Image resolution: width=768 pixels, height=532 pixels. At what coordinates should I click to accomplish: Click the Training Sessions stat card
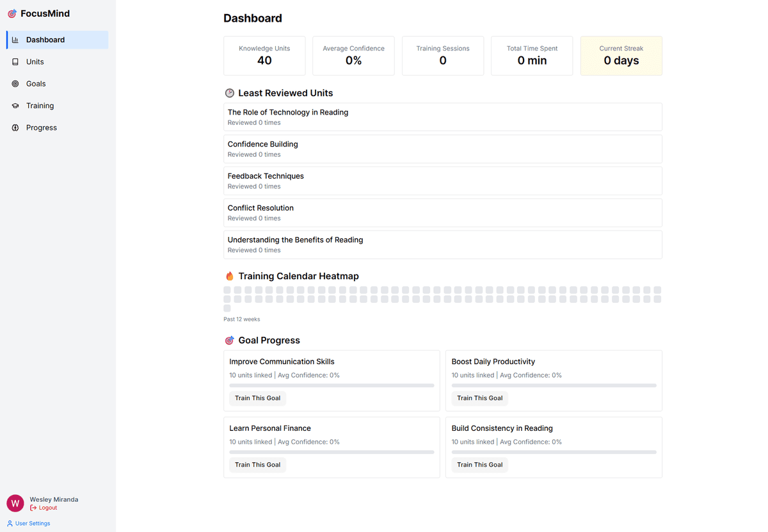pyautogui.click(x=443, y=56)
